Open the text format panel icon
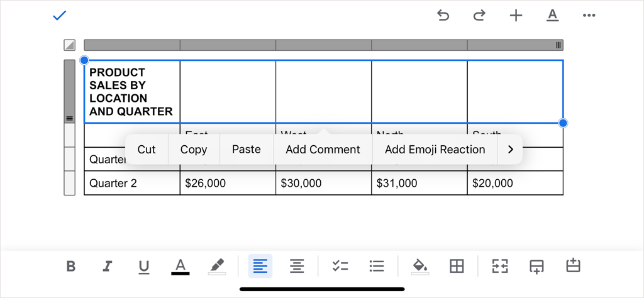Screen dimensions: 644x298 point(552,16)
